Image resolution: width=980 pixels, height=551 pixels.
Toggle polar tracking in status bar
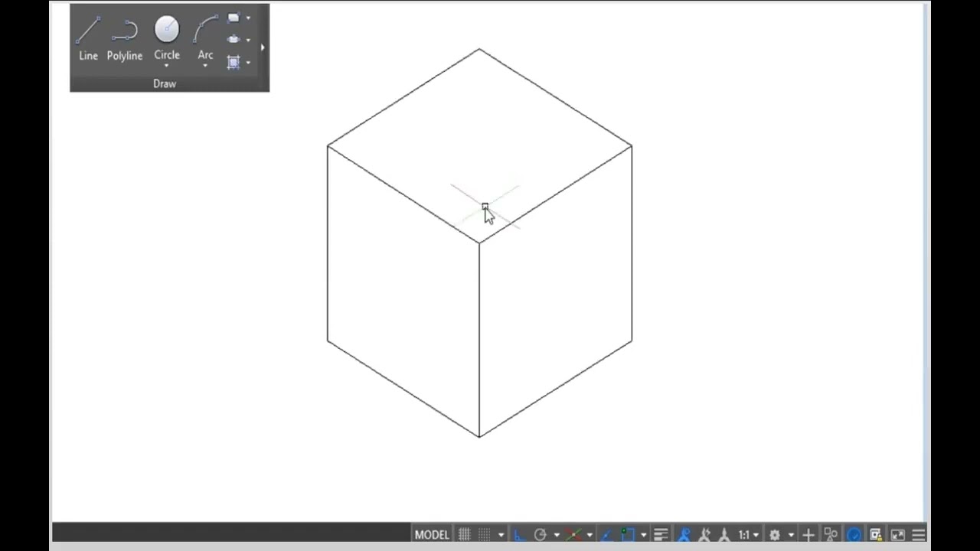coord(541,535)
